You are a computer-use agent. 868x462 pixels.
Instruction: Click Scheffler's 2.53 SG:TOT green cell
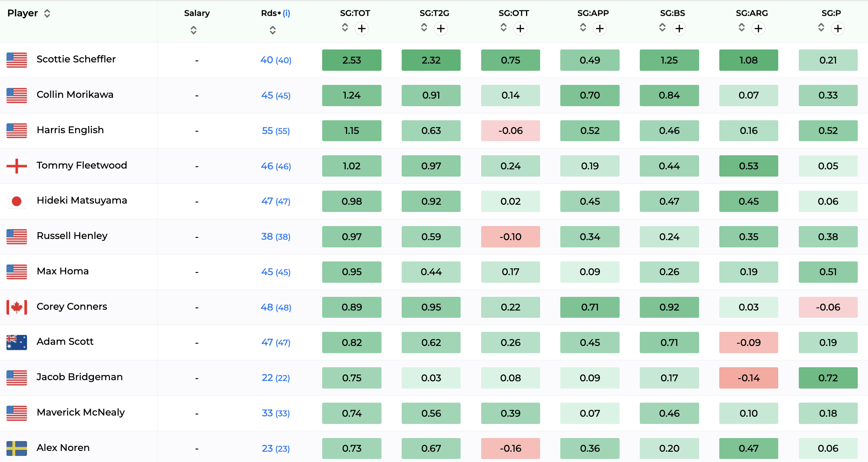pyautogui.click(x=351, y=60)
